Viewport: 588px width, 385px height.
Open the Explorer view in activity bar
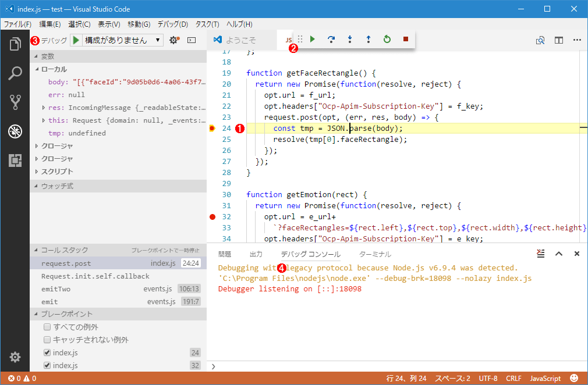click(15, 44)
